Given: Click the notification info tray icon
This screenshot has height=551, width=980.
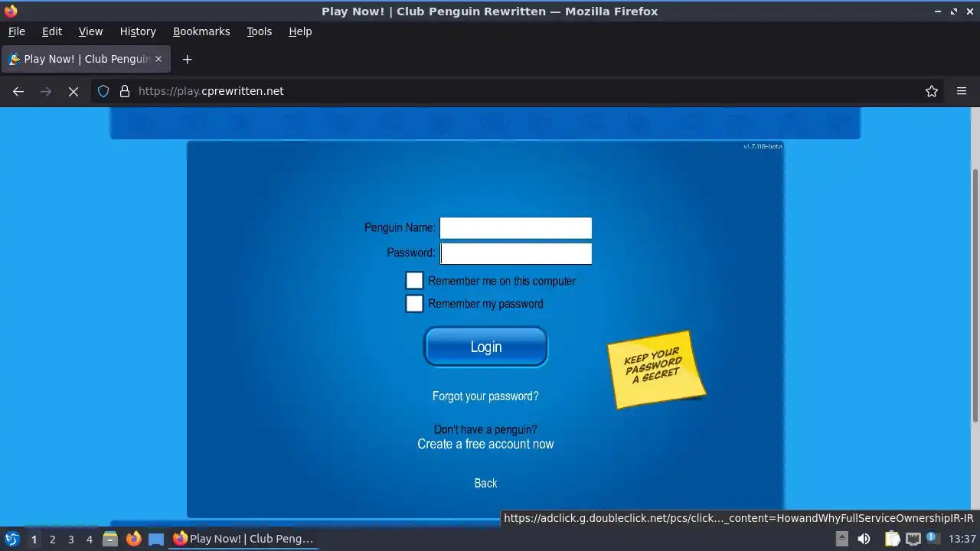Looking at the screenshot, I should click(x=934, y=539).
